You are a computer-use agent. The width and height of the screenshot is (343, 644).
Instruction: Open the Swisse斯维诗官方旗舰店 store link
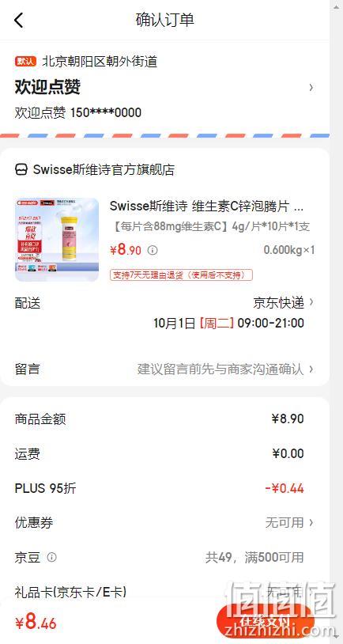tap(104, 169)
